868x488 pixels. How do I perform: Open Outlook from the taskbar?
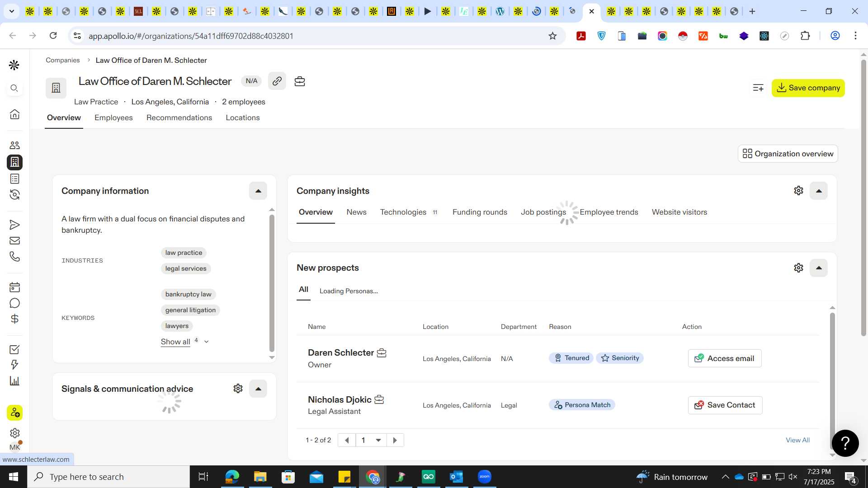point(456,477)
